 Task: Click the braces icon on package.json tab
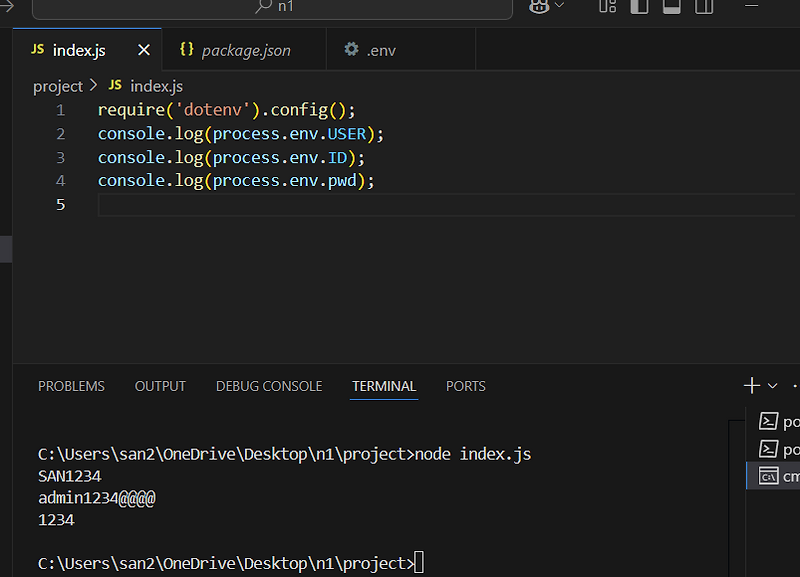(x=185, y=48)
